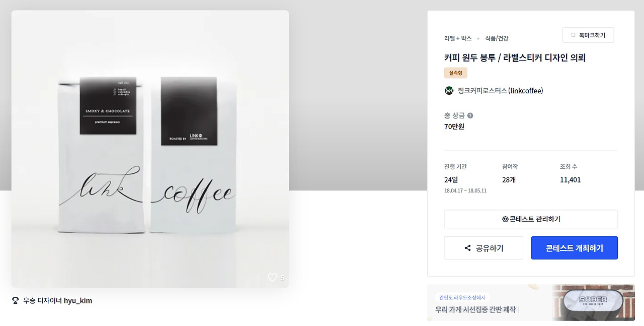Open the prize money help question-mark icon
Viewport: 644px width, 326px height.
[470, 115]
